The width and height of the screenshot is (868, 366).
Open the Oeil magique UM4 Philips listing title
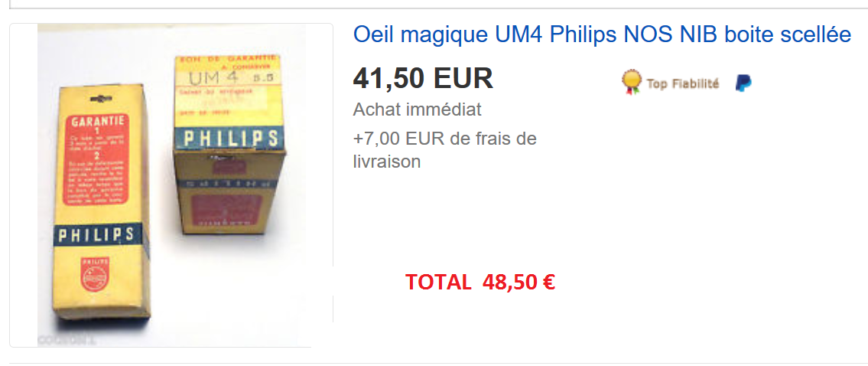point(602,34)
